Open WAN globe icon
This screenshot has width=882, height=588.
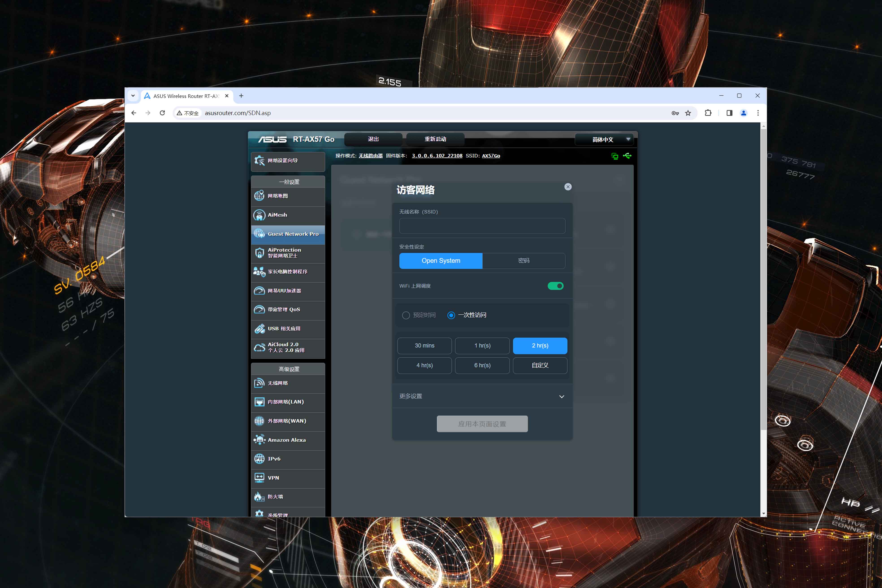click(x=259, y=421)
